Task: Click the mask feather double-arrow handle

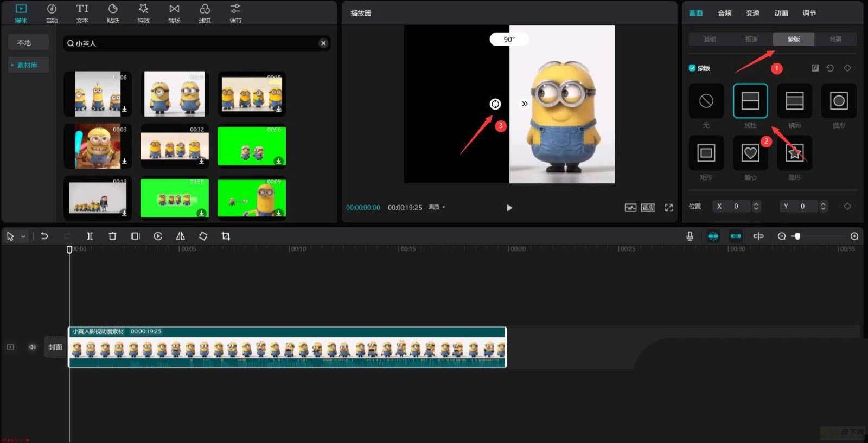Action: tap(525, 104)
